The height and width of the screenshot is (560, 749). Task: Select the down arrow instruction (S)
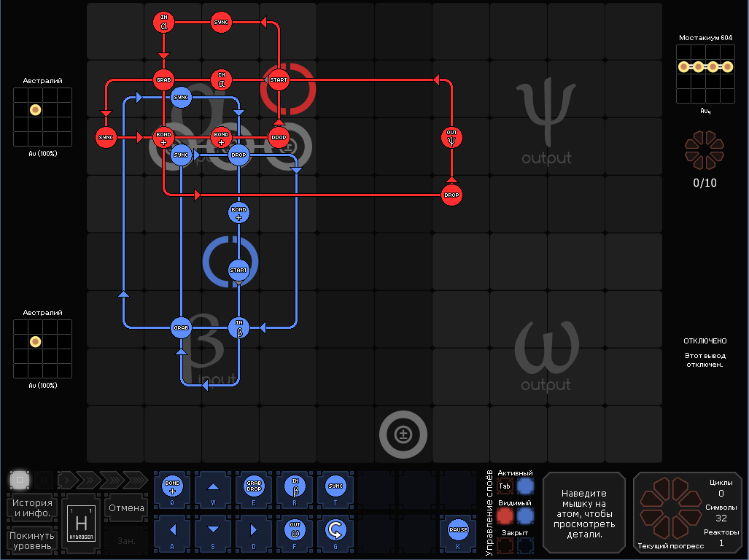point(213,533)
